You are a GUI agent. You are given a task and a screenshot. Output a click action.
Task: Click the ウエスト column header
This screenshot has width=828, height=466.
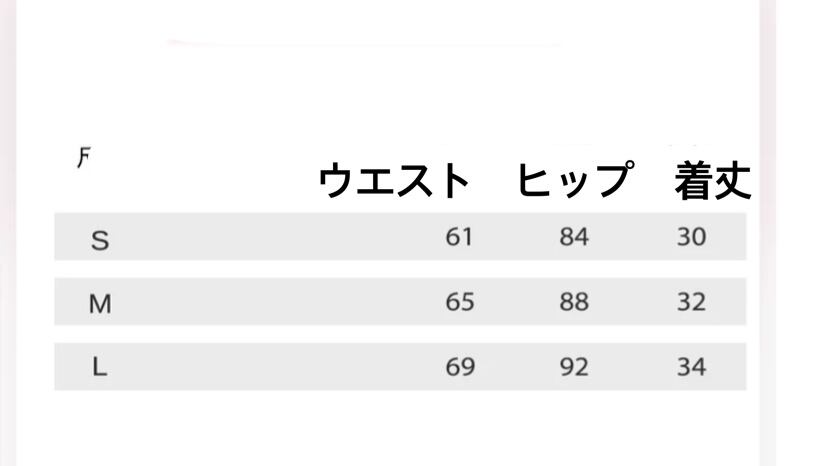pos(394,181)
